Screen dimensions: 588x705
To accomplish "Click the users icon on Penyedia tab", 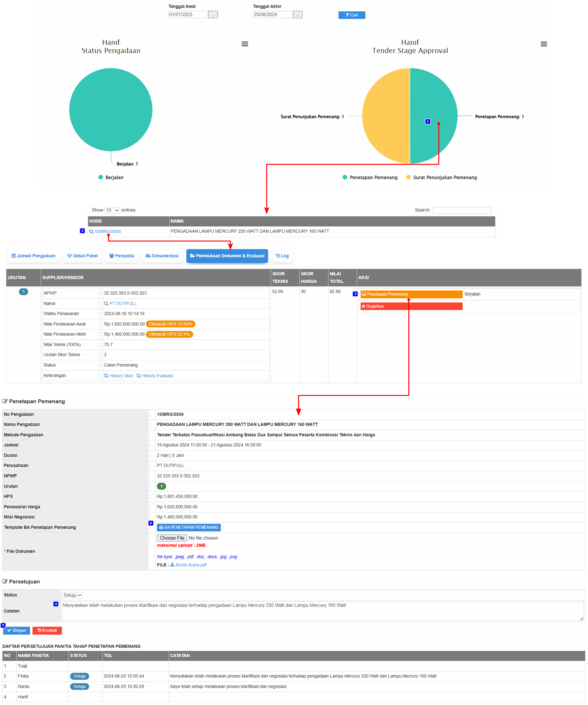I will coord(111,256).
